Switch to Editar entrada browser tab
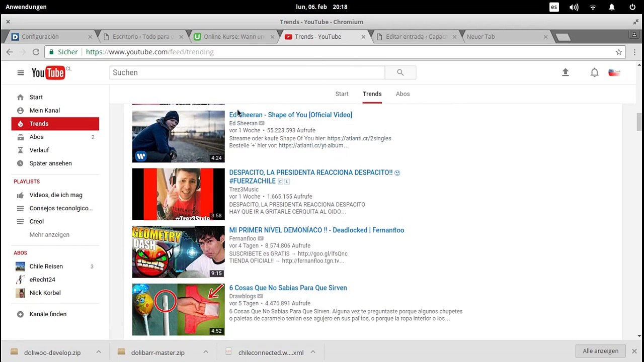The width and height of the screenshot is (644, 362). [x=416, y=37]
